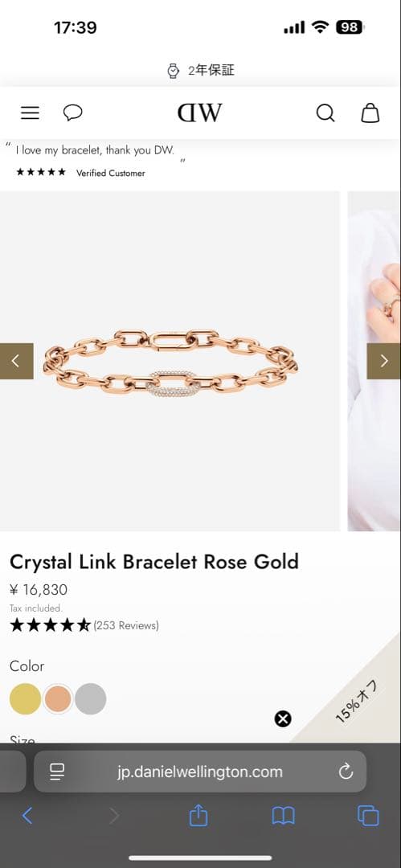This screenshot has height=868, width=401.
Task: Open the Safari share sheet
Action: point(198,815)
